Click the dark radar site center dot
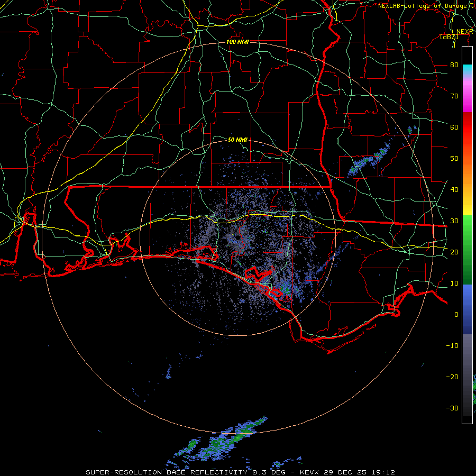 [x=237, y=237]
